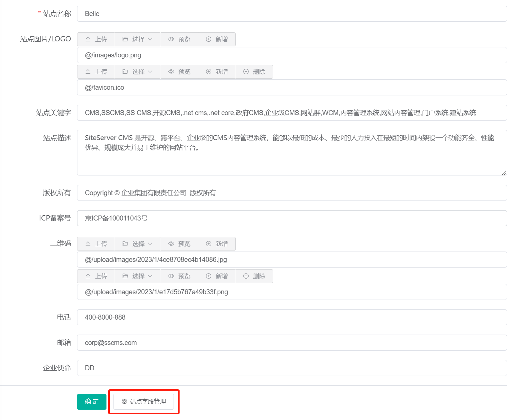Open 选择 dropdown for first QR code image
Image resolution: width=510 pixels, height=420 pixels.
(138, 244)
